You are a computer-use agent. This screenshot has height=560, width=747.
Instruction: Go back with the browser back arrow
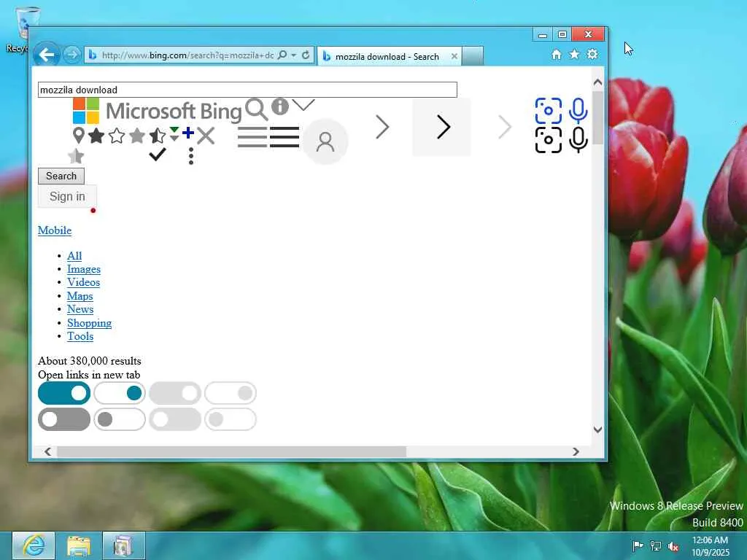[46, 55]
